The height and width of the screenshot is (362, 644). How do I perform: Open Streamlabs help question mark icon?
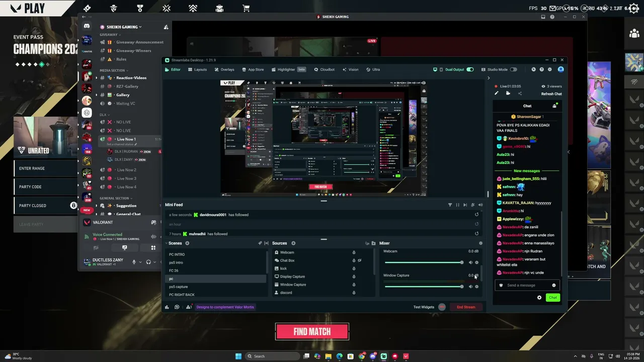(x=541, y=69)
